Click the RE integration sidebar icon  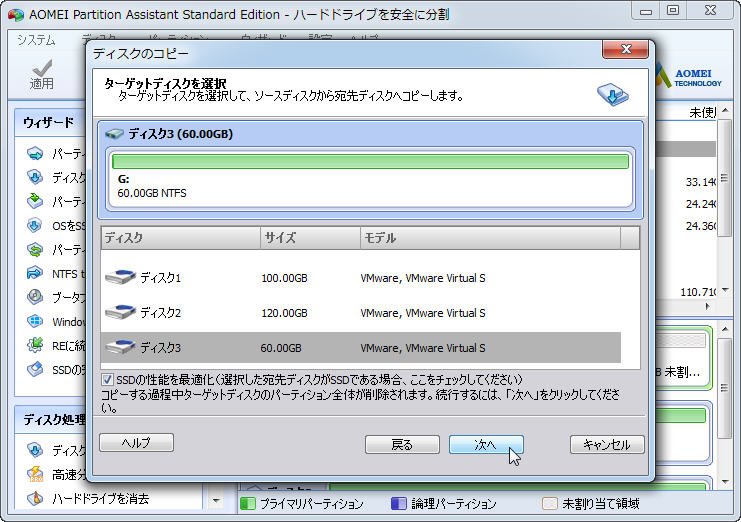click(35, 345)
